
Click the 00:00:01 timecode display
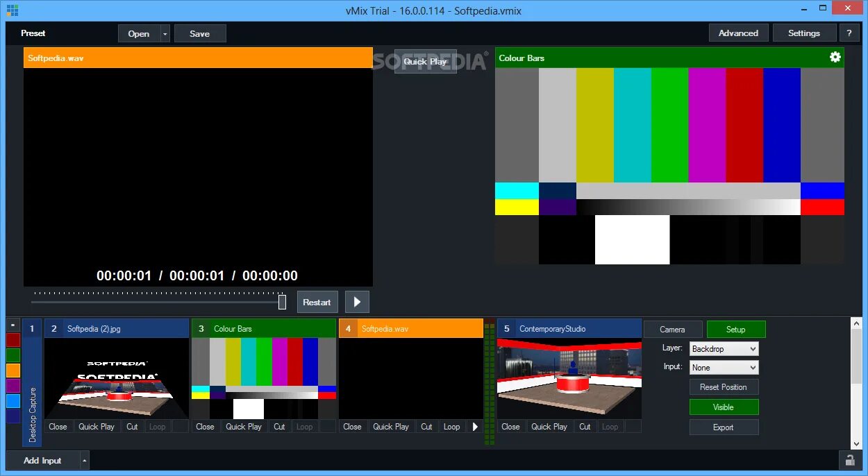(197, 275)
